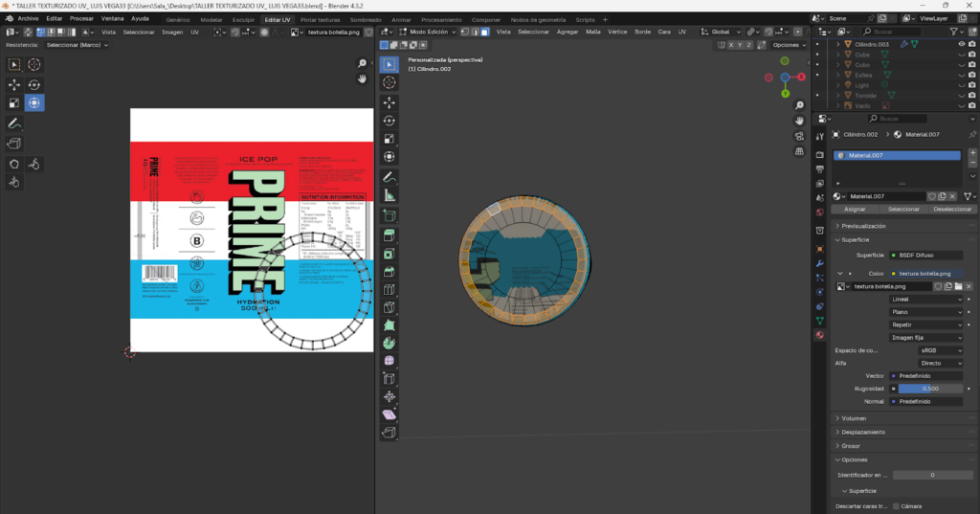Select the Move tool in UV editor
This screenshot has height=514, width=980.
pos(14,84)
